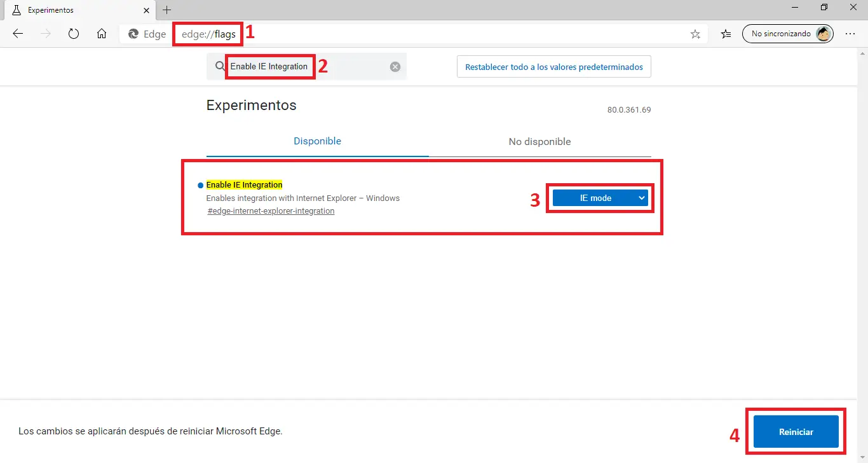
Task: Reload the Experimentos page
Action: tap(74, 34)
